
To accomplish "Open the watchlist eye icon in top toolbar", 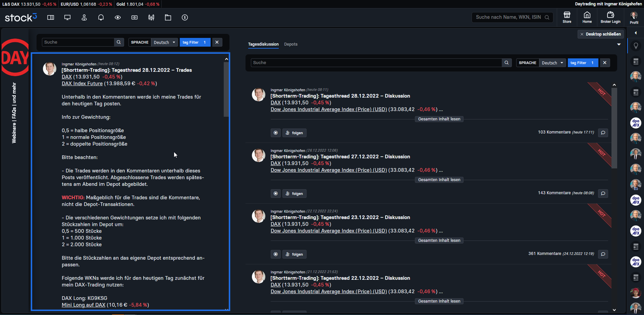I will [118, 18].
